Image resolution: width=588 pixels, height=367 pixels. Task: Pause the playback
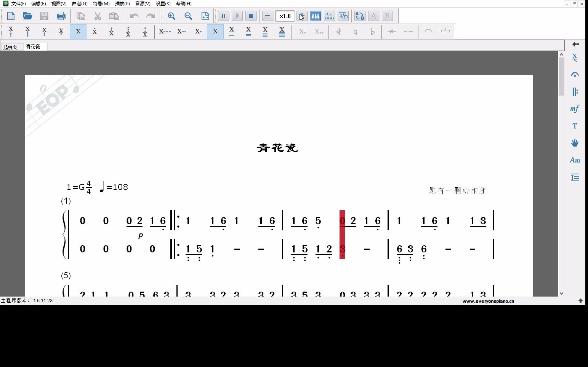pyautogui.click(x=223, y=16)
